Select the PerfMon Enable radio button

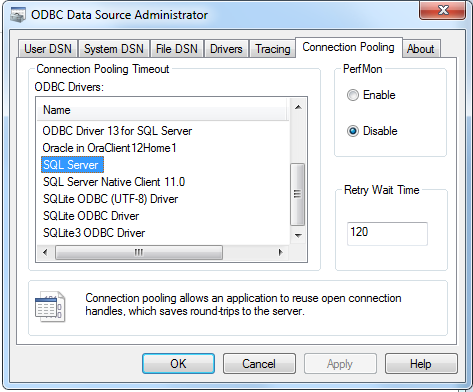353,95
